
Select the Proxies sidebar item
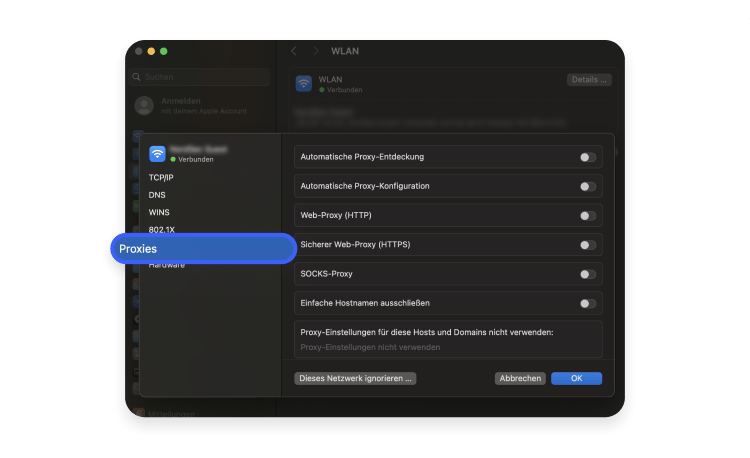(x=204, y=249)
